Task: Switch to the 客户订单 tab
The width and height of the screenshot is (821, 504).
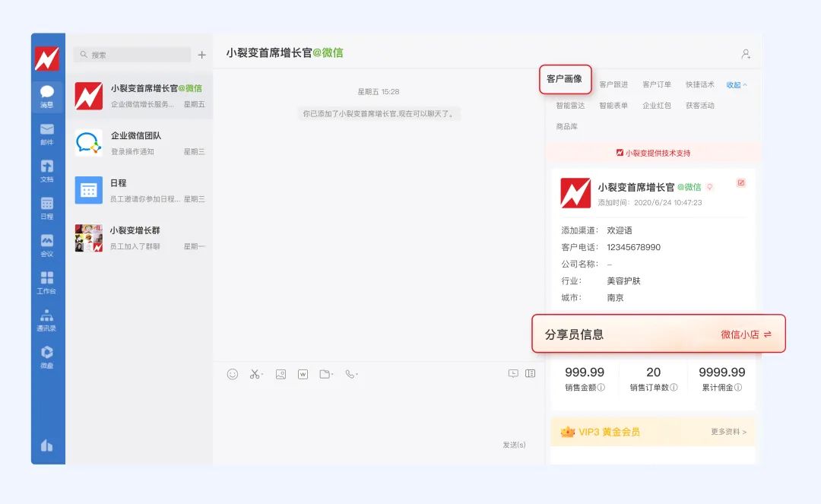Action: click(656, 85)
